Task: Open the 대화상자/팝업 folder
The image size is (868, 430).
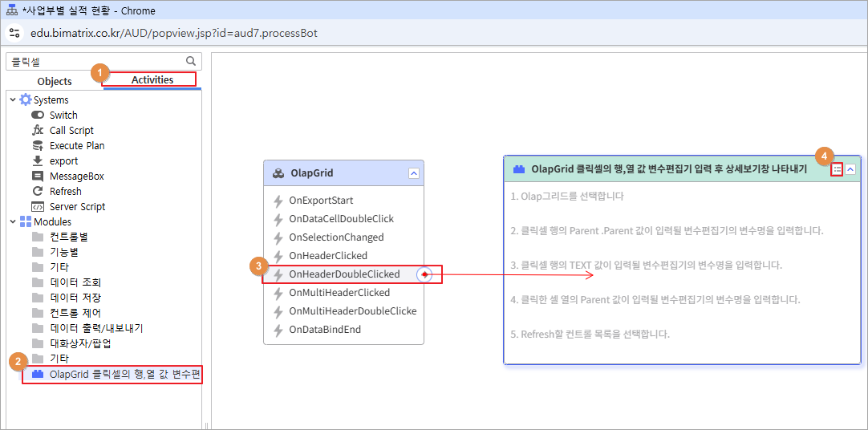Action: tap(80, 343)
